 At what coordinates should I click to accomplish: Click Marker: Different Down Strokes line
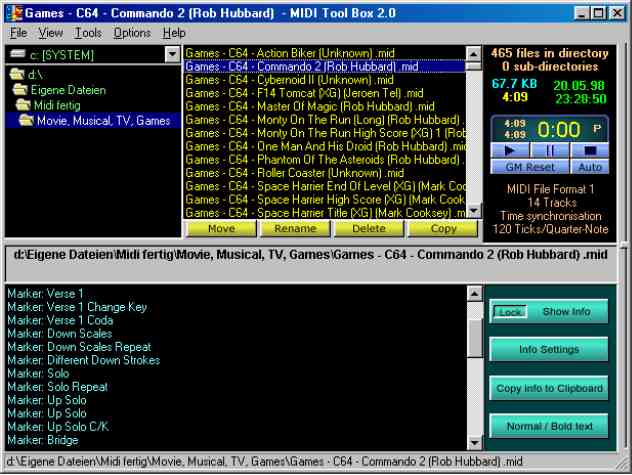pos(84,360)
